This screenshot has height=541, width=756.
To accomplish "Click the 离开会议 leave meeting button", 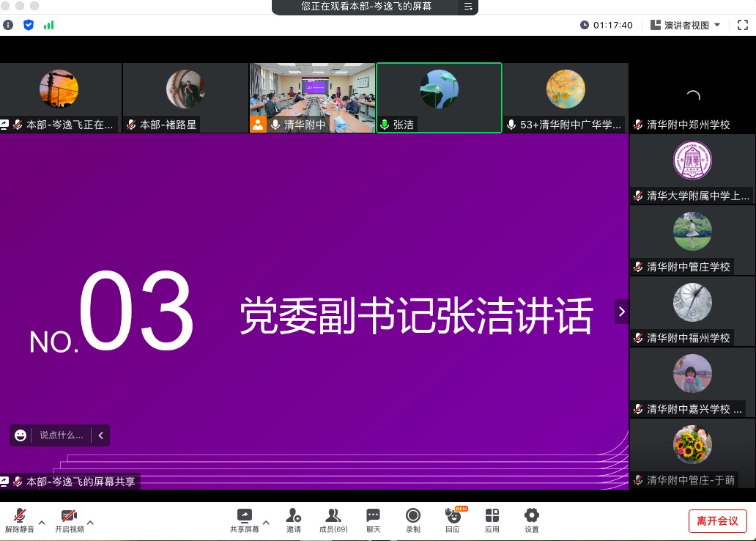I will tap(717, 521).
